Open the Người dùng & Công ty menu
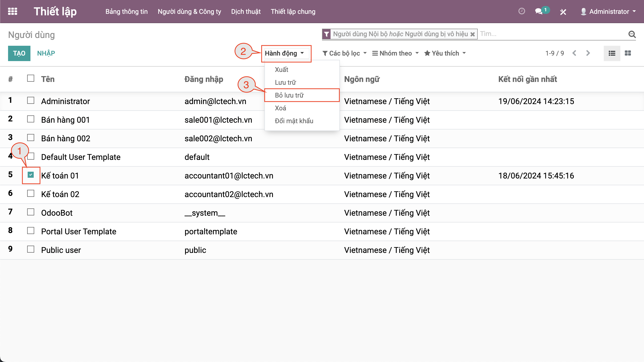 coord(189,12)
